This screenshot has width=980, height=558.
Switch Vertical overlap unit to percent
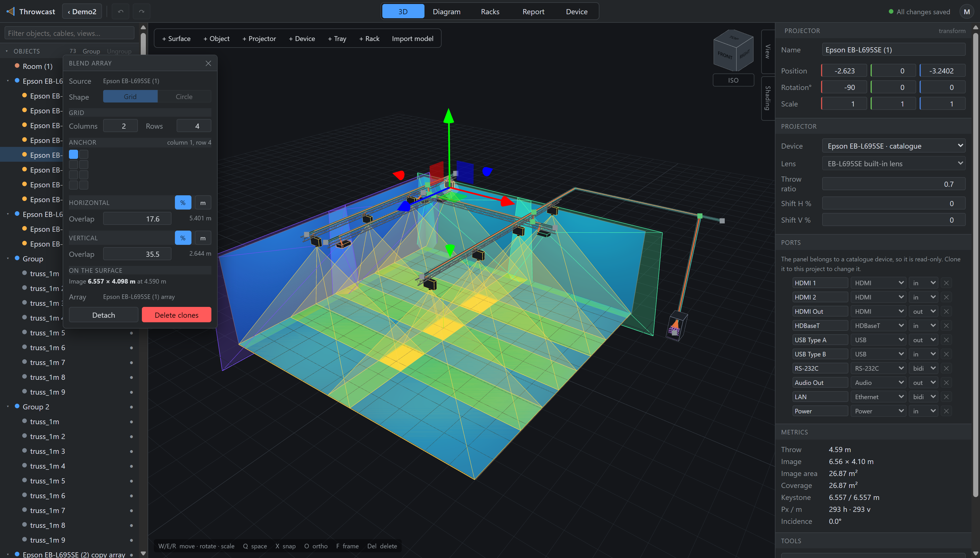tap(183, 238)
